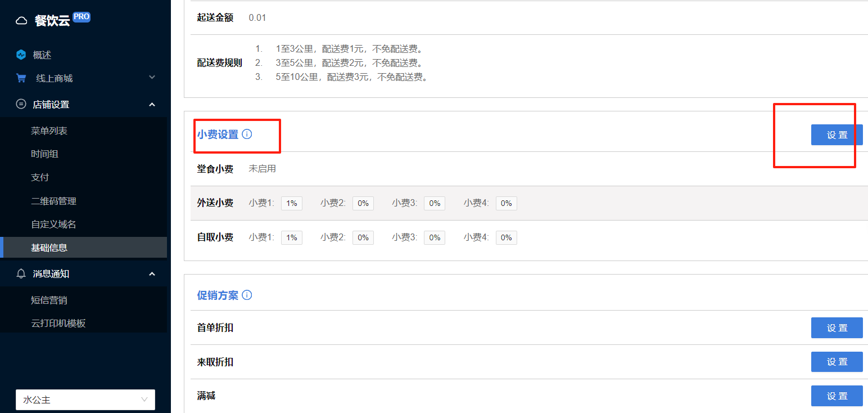868x413 pixels.
Task: Click the PRO badge next to 餐饮云
Action: point(82,17)
